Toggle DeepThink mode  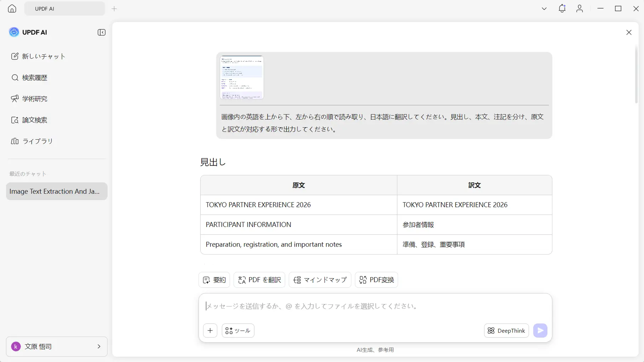click(x=506, y=331)
